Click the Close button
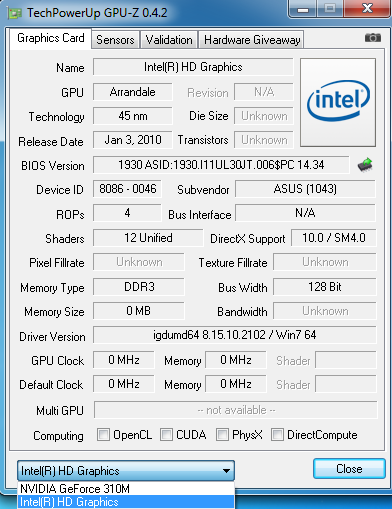The width and height of the screenshot is (392, 509). [x=349, y=469]
